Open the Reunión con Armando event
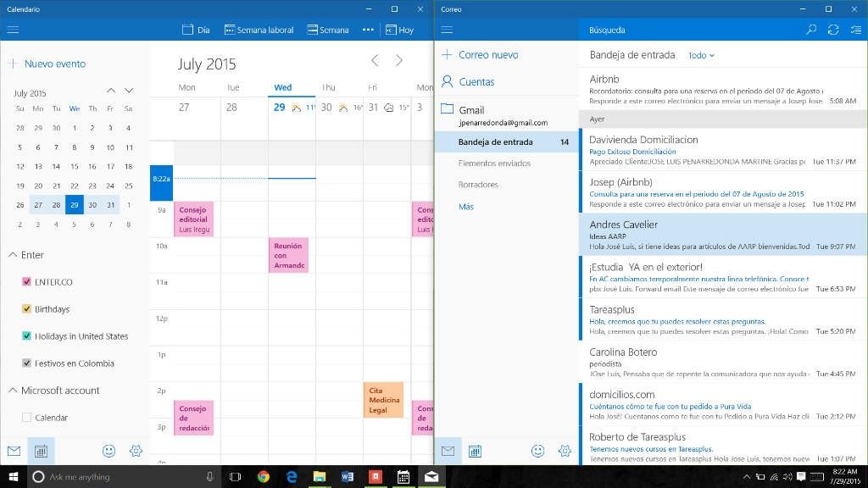This screenshot has height=488, width=868. pos(288,256)
